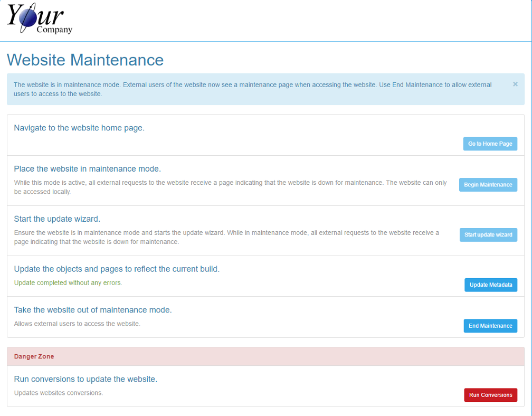Launch the Start update wizard button

tap(488, 235)
